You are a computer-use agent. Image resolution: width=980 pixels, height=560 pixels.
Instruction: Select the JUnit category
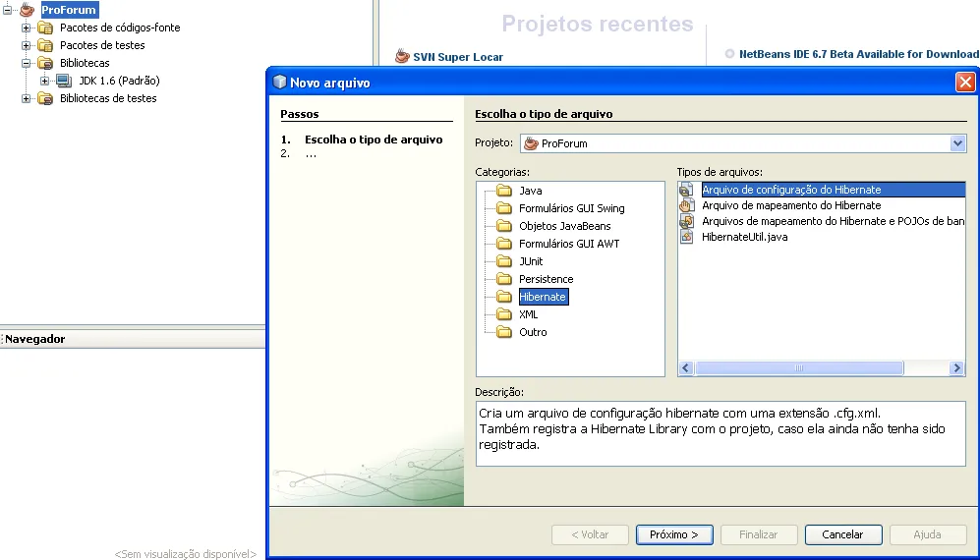(531, 261)
